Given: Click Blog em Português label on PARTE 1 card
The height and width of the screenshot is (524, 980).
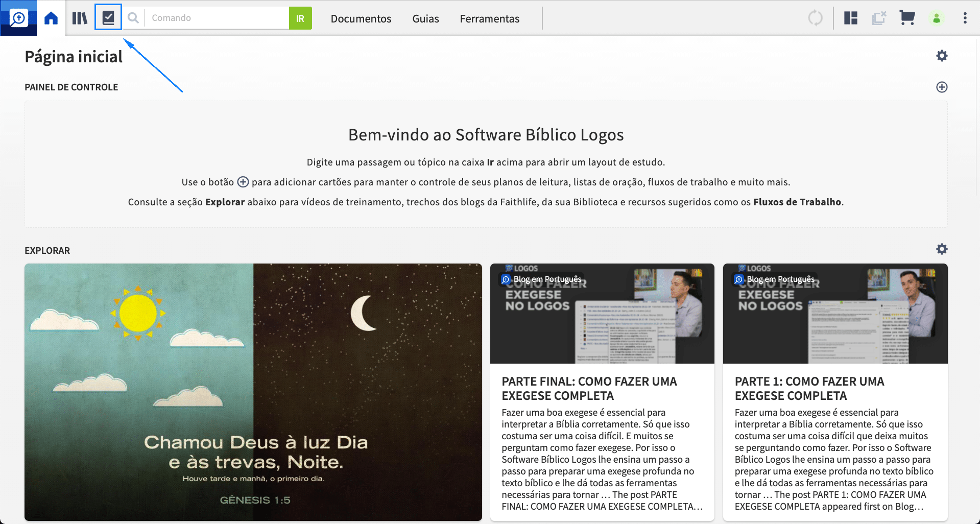Looking at the screenshot, I should tap(775, 279).
